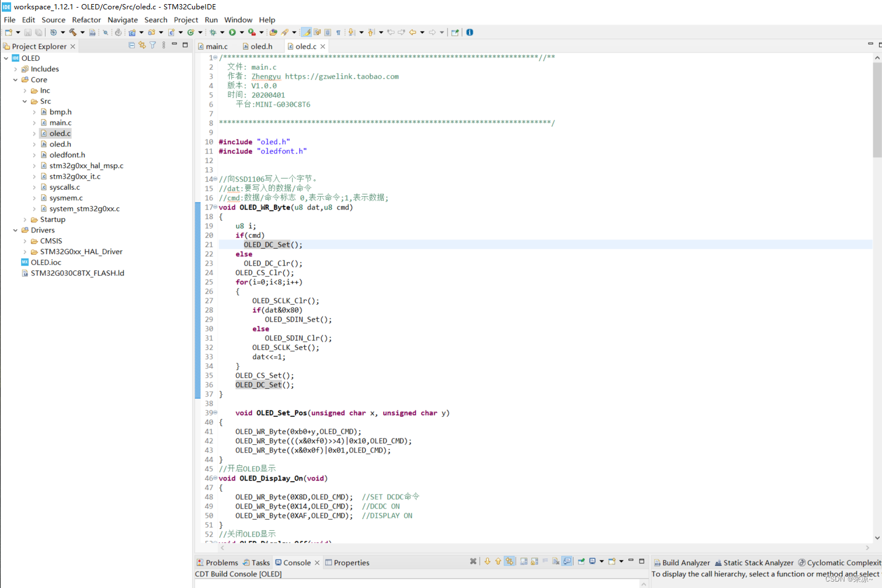Image resolution: width=882 pixels, height=588 pixels.
Task: Toggle Show Whitespace Characters pilcrow icon
Action: coord(338,32)
